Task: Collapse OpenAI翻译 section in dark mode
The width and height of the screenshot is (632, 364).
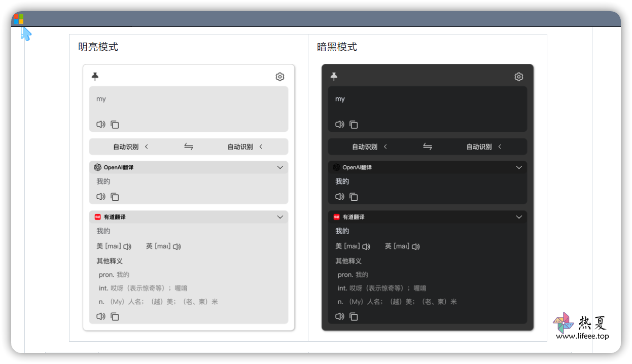Action: pyautogui.click(x=519, y=167)
